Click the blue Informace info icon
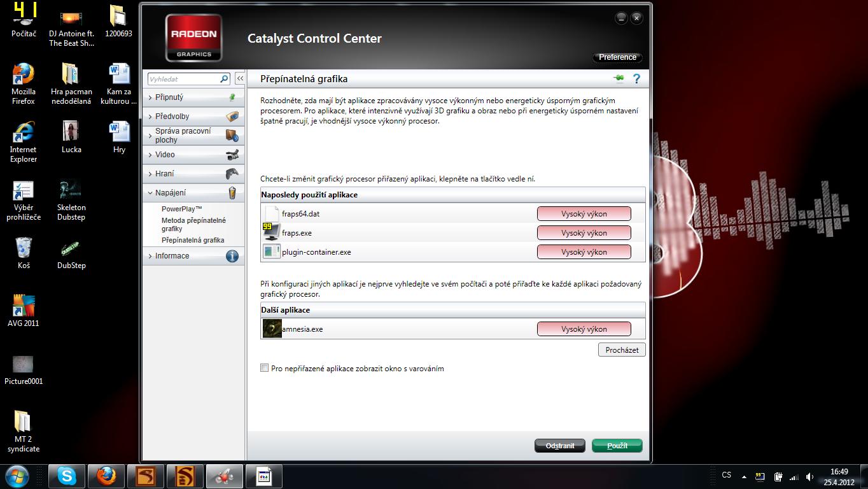This screenshot has width=868, height=489. 232,256
